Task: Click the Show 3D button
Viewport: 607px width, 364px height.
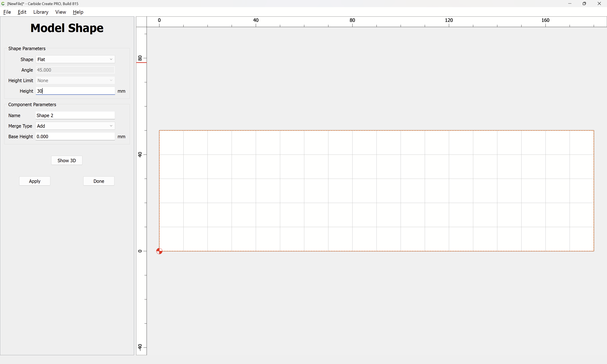Action: tap(67, 161)
